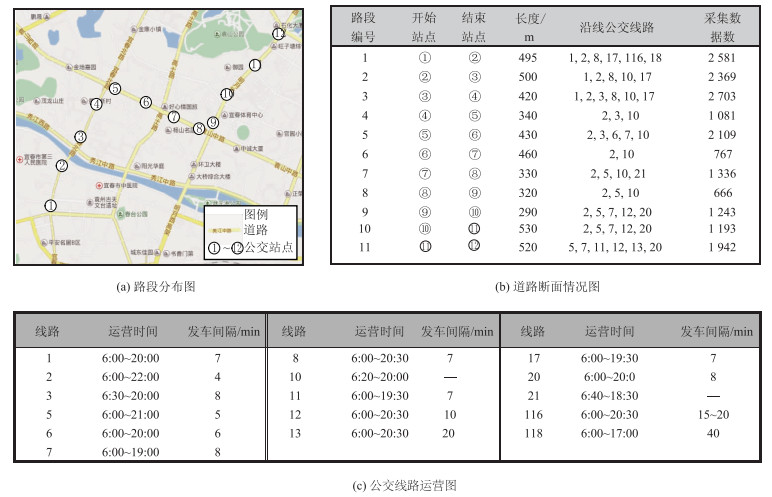Image resolution: width=772 pixels, height=497 pixels.
Task: Click bus stop marker 4 on the map
Action: [96, 103]
